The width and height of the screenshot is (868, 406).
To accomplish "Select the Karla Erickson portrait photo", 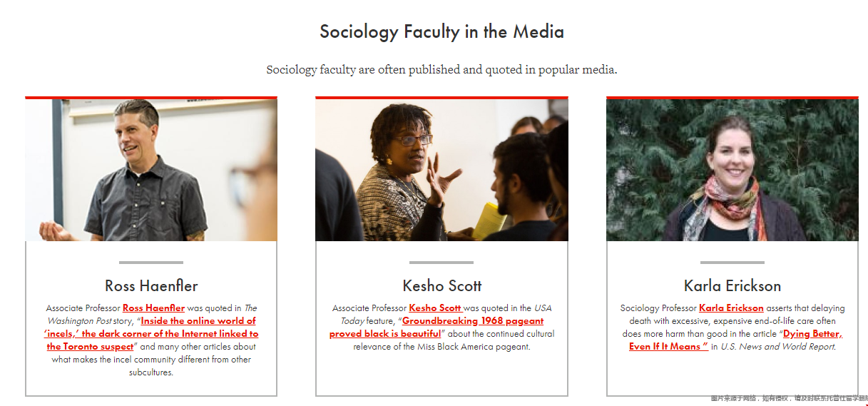I will (732, 170).
